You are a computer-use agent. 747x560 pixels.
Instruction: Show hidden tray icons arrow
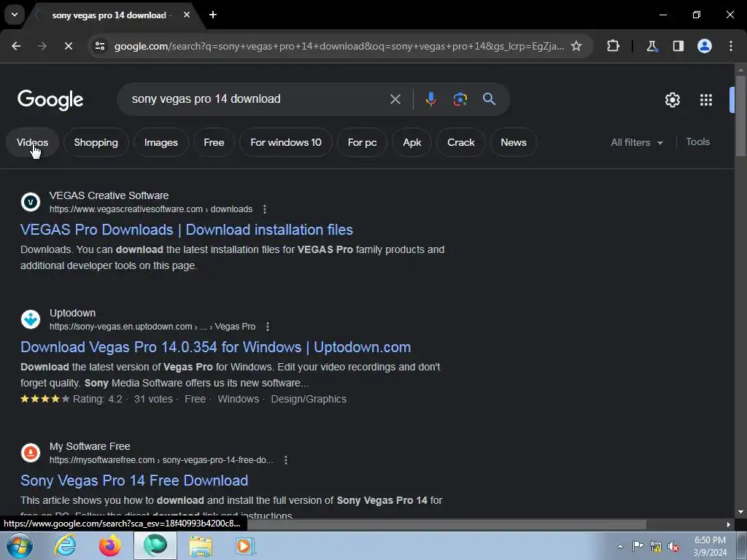620,546
